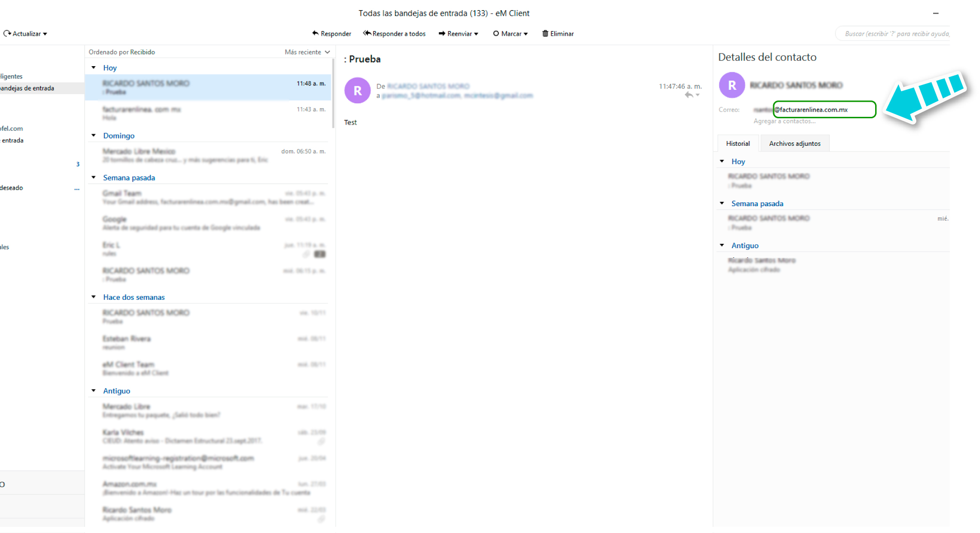
Task: Click the Eliminar trash button
Action: pos(558,33)
